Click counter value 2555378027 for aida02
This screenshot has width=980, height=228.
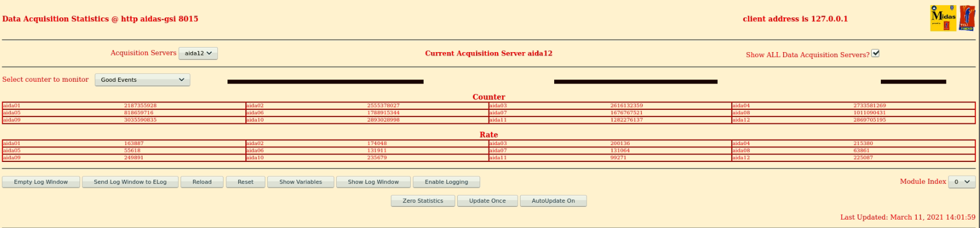tap(383, 105)
